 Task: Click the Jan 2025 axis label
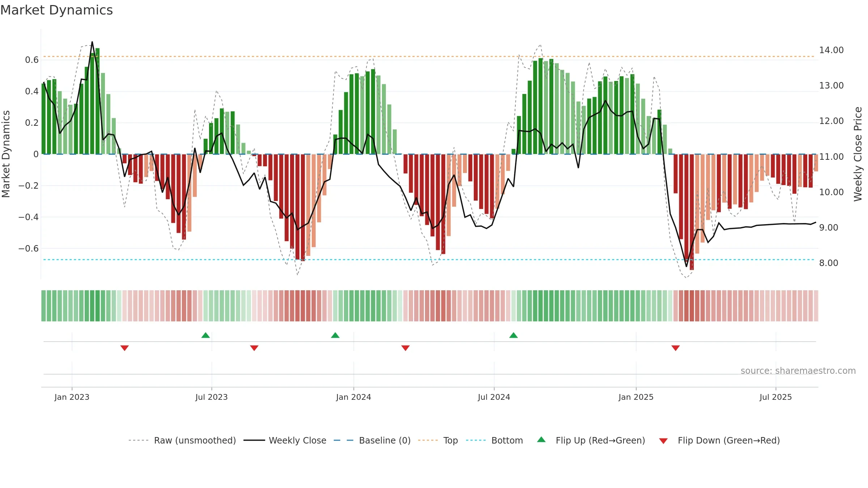pos(636,397)
